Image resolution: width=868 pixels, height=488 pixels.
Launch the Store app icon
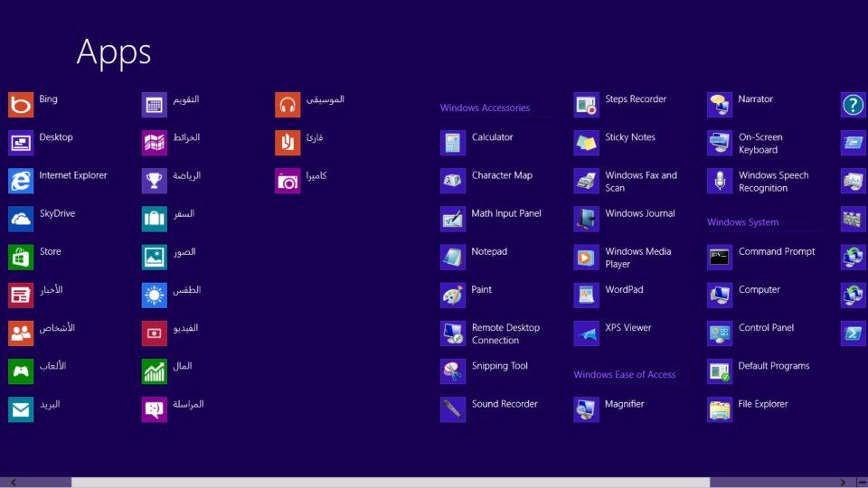(x=21, y=258)
